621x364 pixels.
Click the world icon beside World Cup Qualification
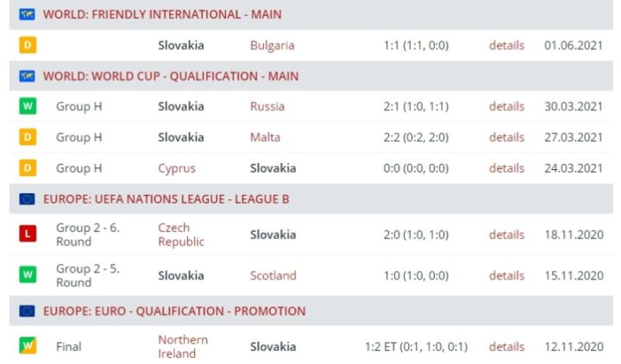coord(27,76)
